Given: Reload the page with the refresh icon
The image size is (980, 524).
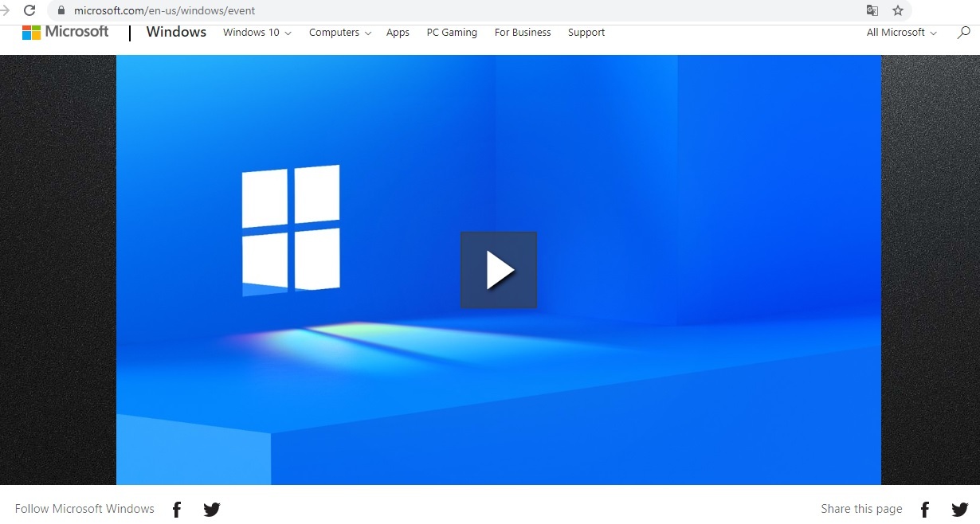Looking at the screenshot, I should click(x=29, y=11).
